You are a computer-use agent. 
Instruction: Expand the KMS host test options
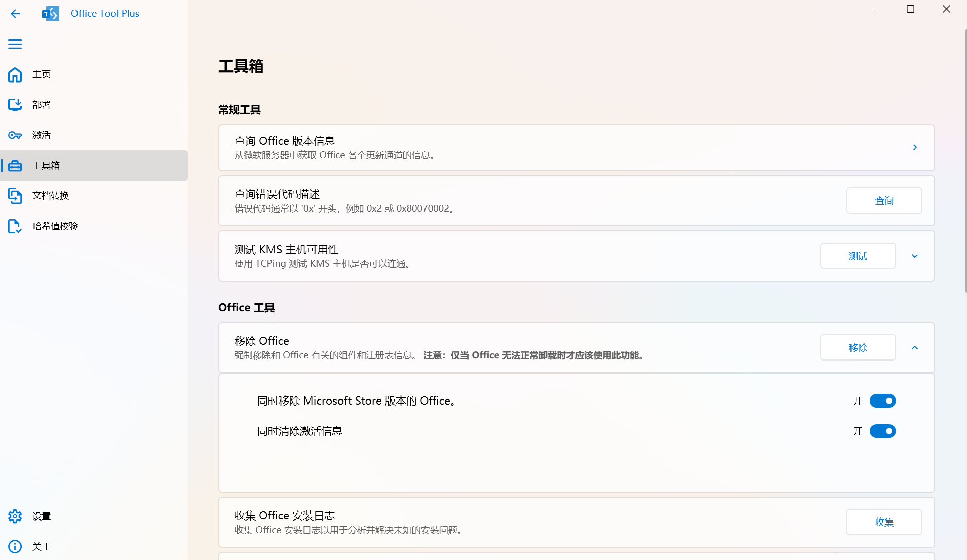pyautogui.click(x=915, y=256)
